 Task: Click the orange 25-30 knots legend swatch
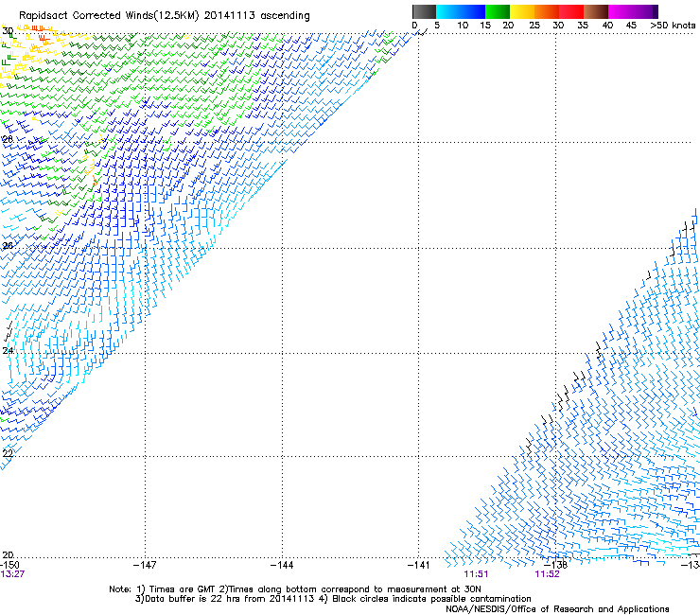click(x=547, y=11)
